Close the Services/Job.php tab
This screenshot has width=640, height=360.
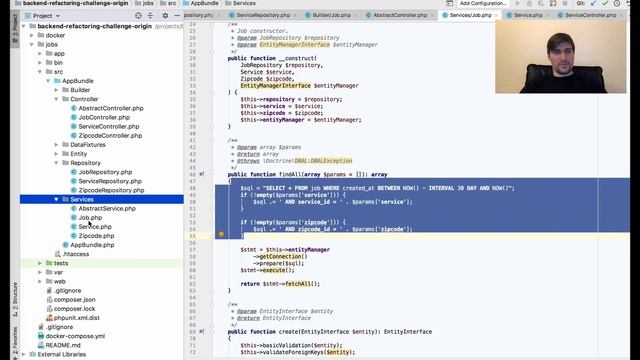[x=496, y=16]
